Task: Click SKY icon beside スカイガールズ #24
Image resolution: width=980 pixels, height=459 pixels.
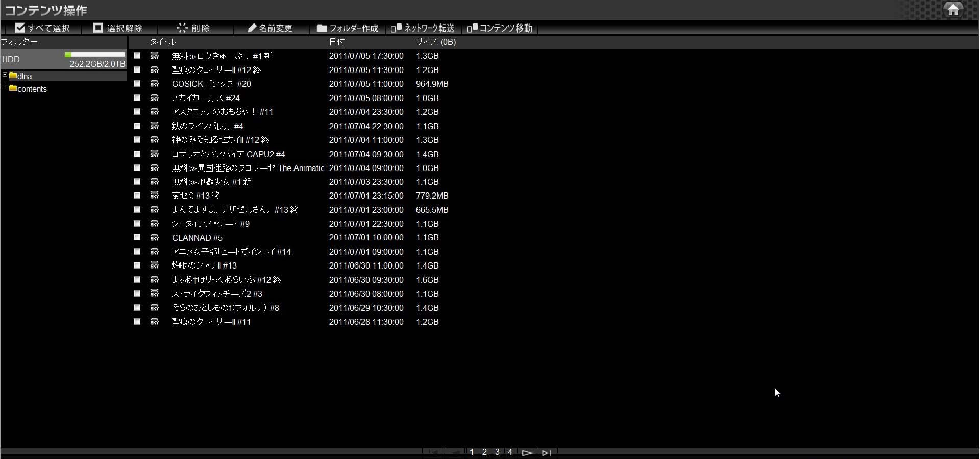Action: (x=155, y=98)
